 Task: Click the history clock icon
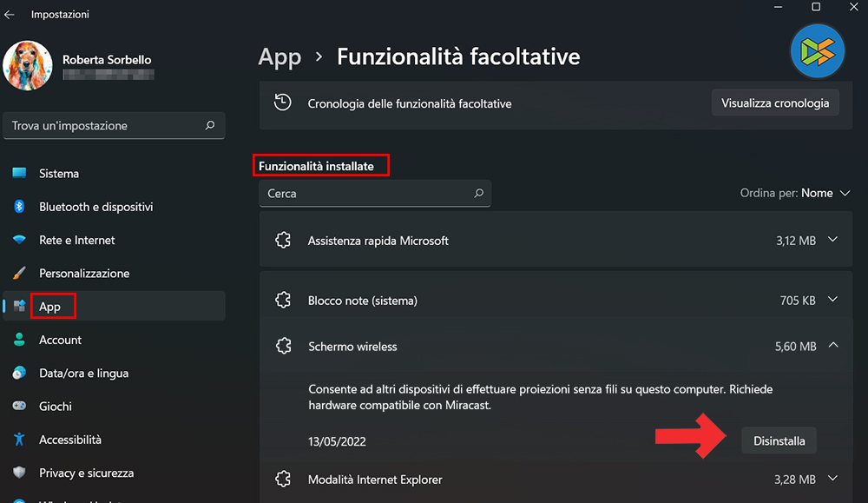click(x=282, y=103)
